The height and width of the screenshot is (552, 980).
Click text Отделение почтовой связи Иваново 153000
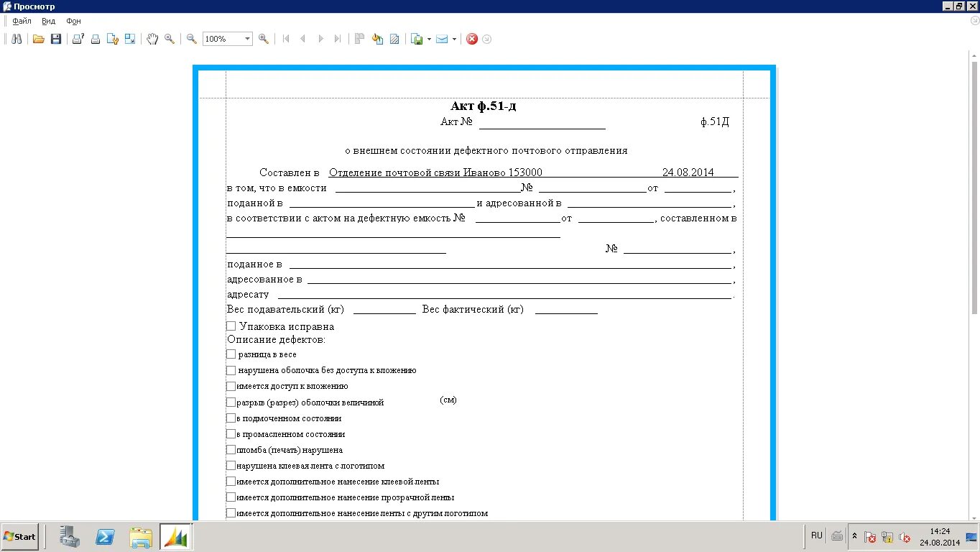(x=435, y=172)
